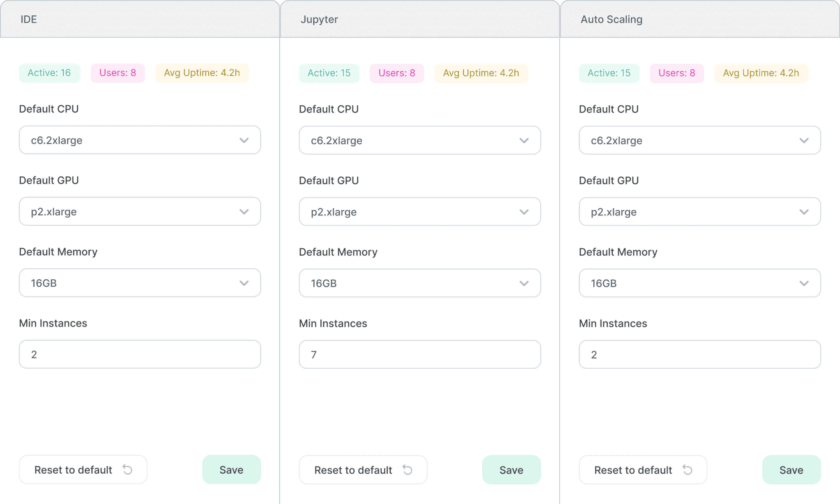Click Jupyter Min Instances field showing 7

pos(420,354)
